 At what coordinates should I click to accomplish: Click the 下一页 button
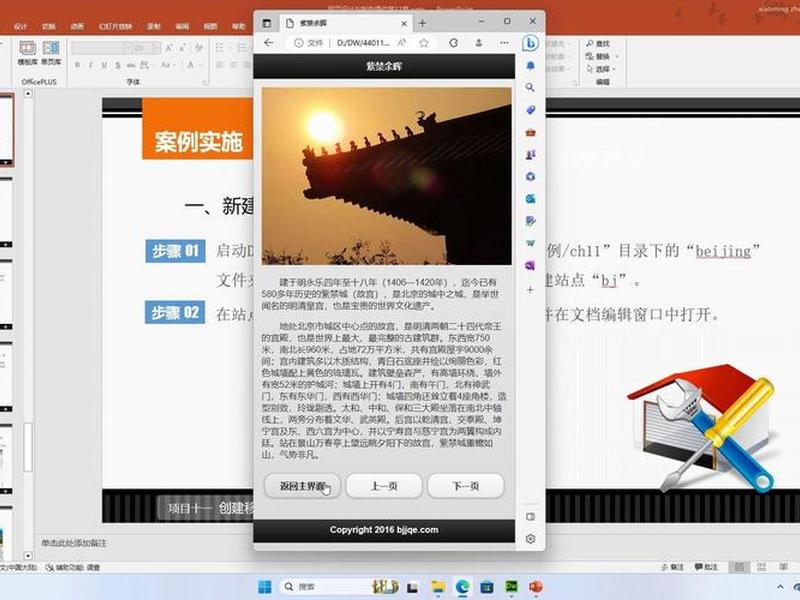(466, 486)
